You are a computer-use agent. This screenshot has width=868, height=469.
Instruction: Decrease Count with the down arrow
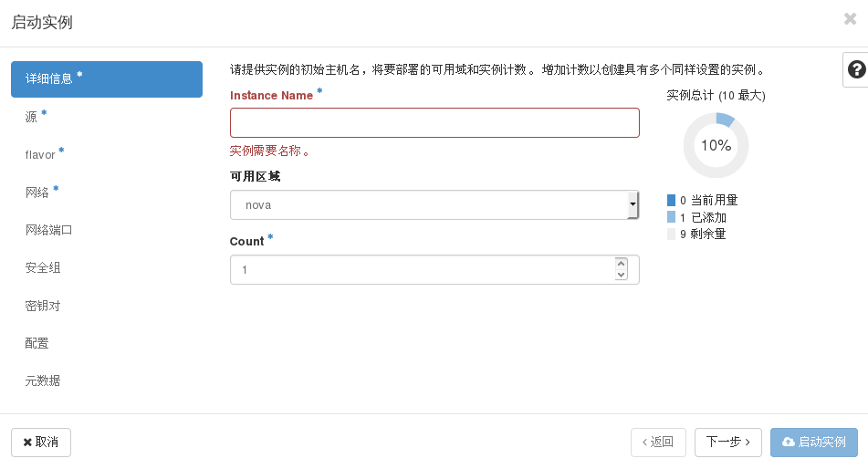621,275
